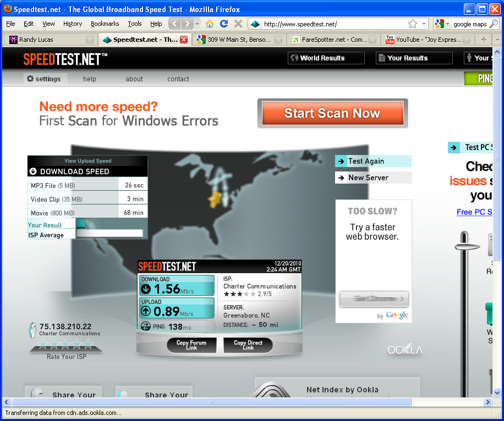Click the search magnifier icon
Viewport: 504px width, 421px height.
coord(493,24)
